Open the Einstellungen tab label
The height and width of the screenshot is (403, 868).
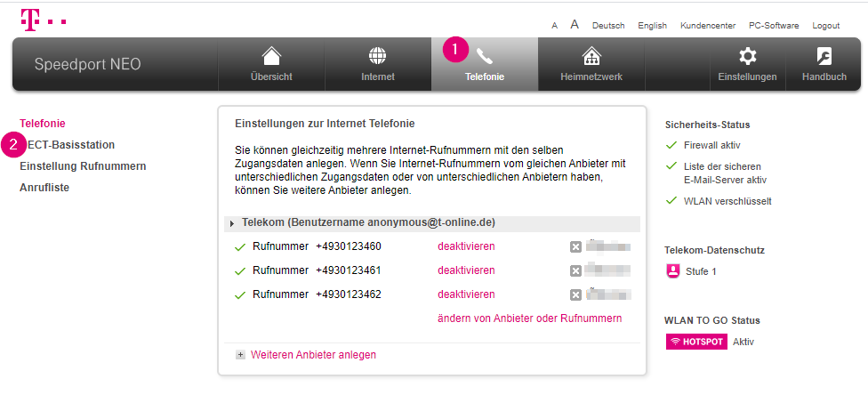click(747, 77)
